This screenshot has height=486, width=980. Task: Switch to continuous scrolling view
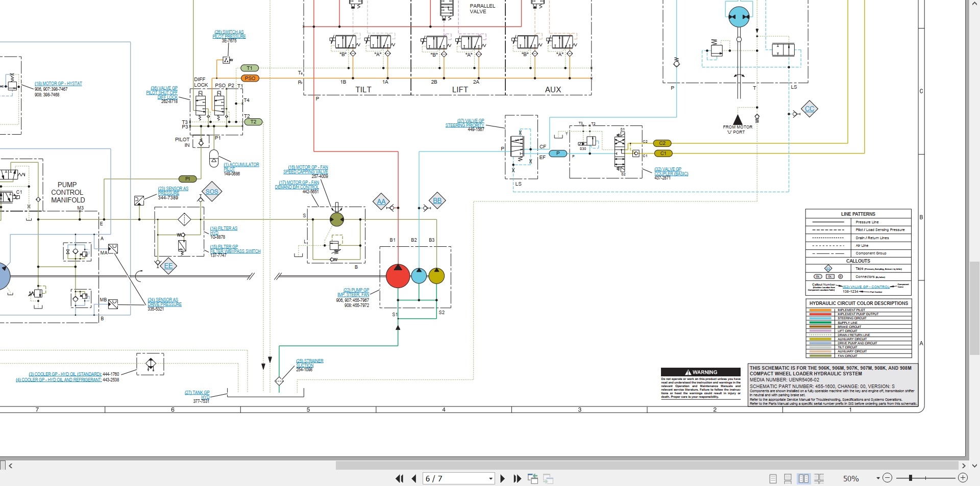[x=788, y=478]
